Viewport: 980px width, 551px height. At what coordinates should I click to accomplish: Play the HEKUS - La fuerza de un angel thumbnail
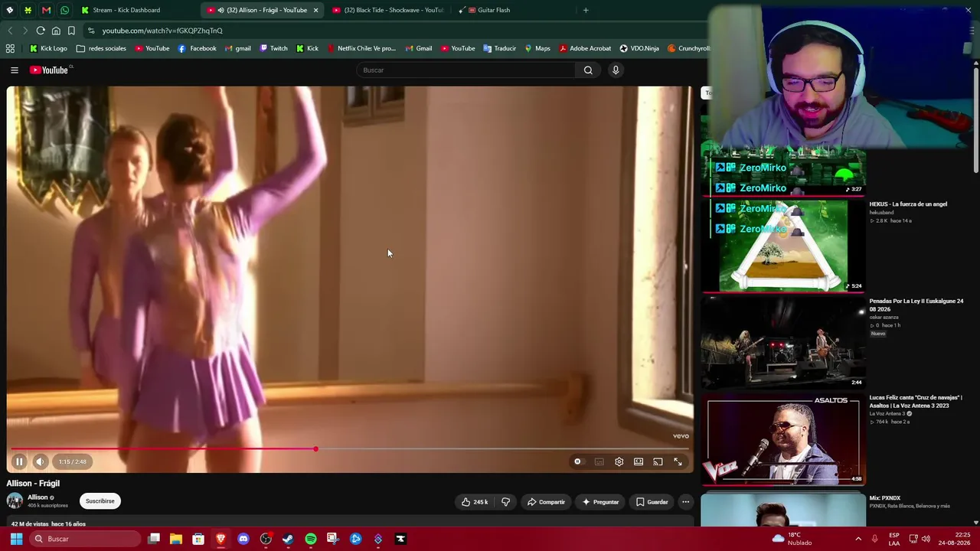(783, 246)
